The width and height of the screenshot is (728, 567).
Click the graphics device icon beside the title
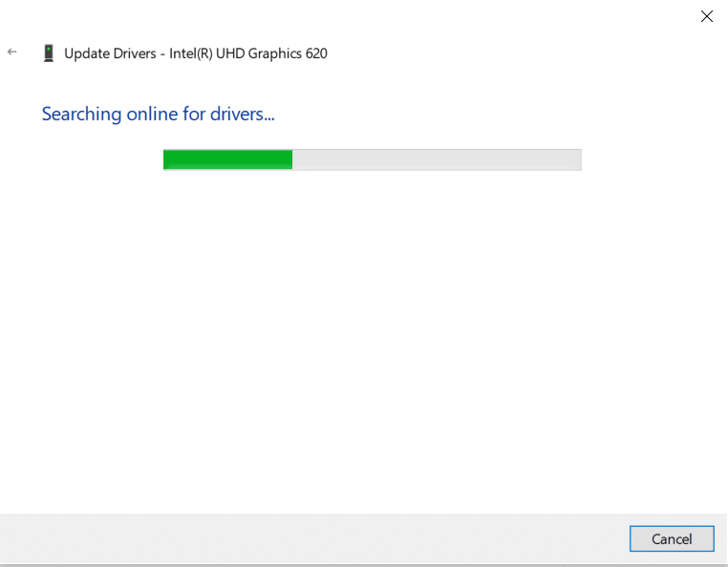(48, 53)
